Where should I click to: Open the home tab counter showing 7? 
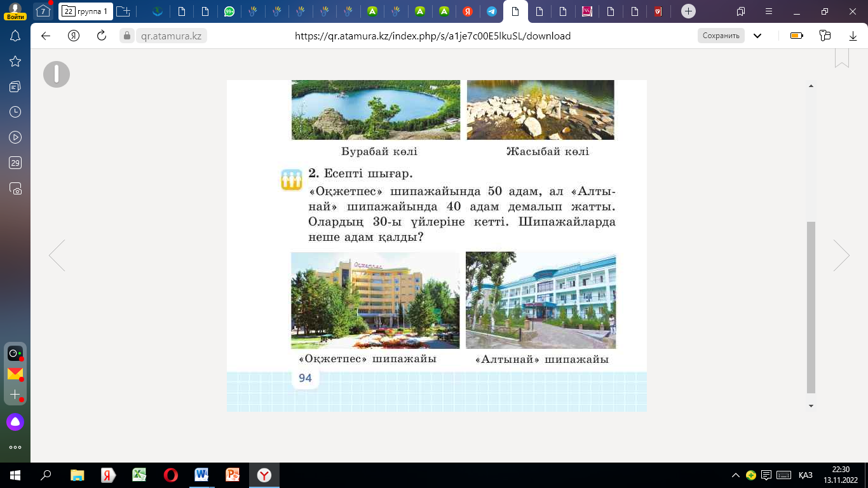[x=43, y=11]
